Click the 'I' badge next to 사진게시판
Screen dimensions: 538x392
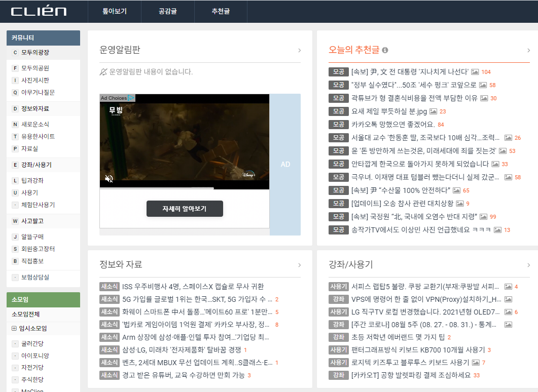coord(15,80)
